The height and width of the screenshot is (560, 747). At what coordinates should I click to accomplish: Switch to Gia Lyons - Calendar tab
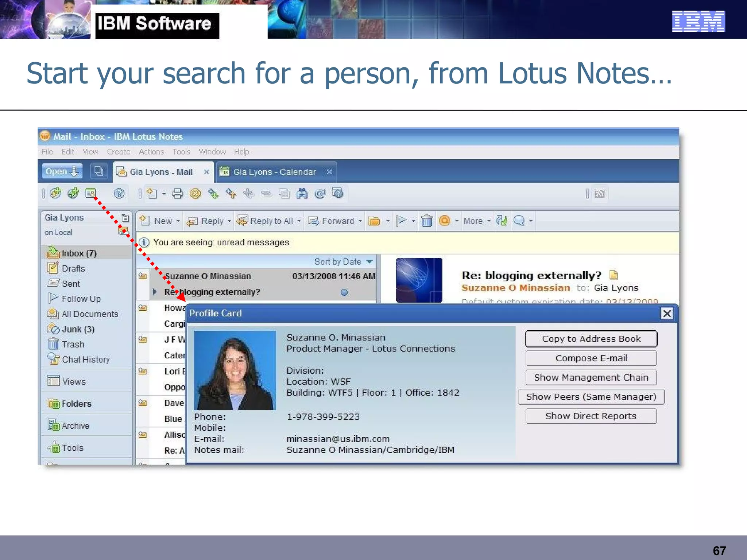click(274, 172)
